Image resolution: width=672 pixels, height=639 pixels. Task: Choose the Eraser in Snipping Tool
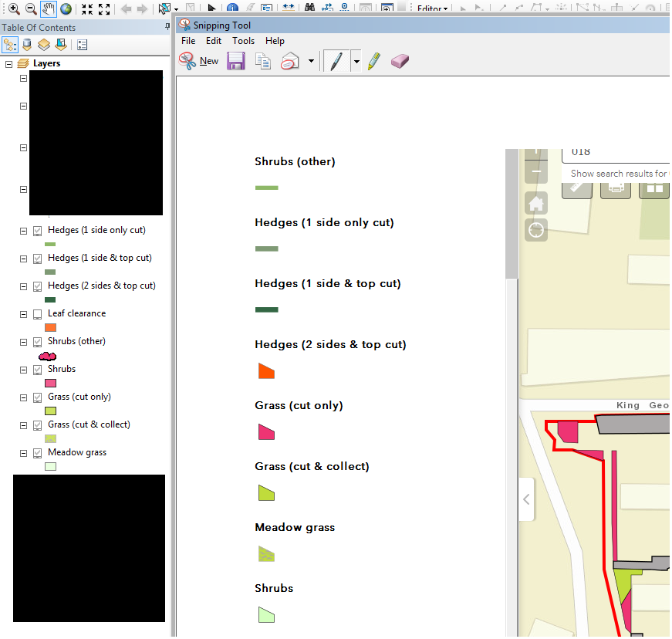click(x=400, y=61)
